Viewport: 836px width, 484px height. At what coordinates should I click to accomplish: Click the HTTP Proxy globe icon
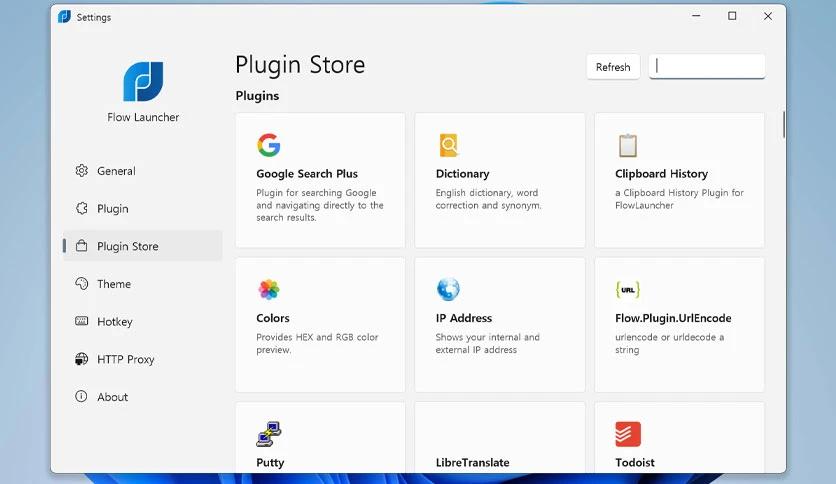pos(82,359)
